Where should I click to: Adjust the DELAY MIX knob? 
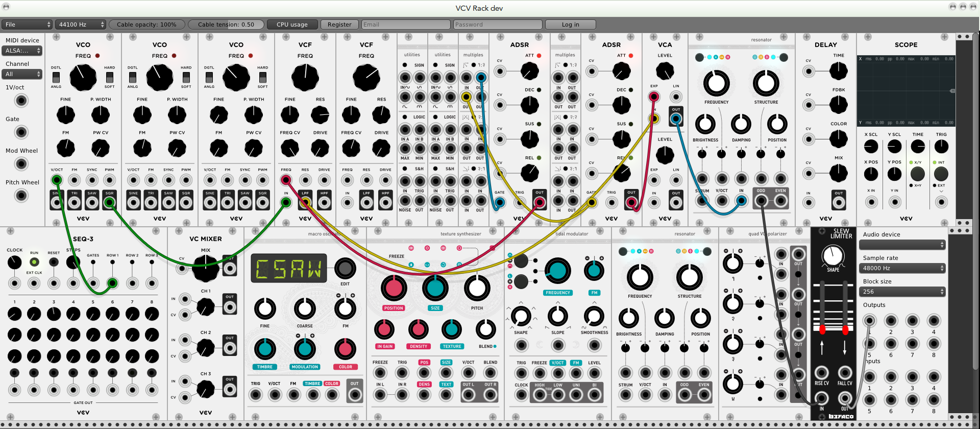(839, 173)
